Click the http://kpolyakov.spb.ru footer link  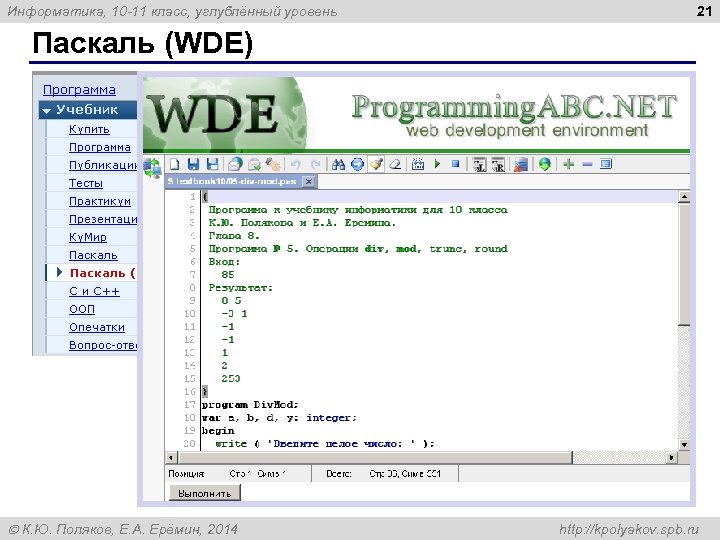(629, 529)
